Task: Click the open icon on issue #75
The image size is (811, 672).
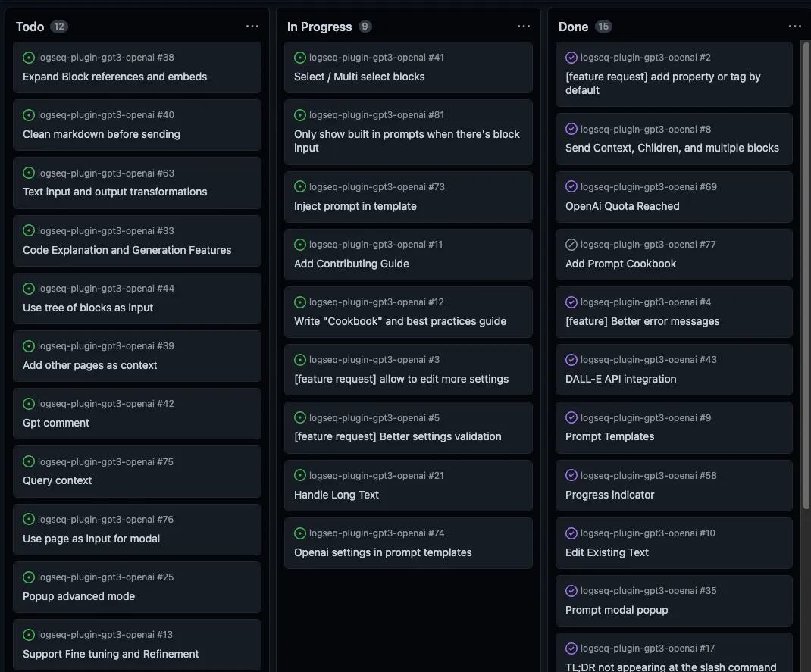Action: click(29, 462)
